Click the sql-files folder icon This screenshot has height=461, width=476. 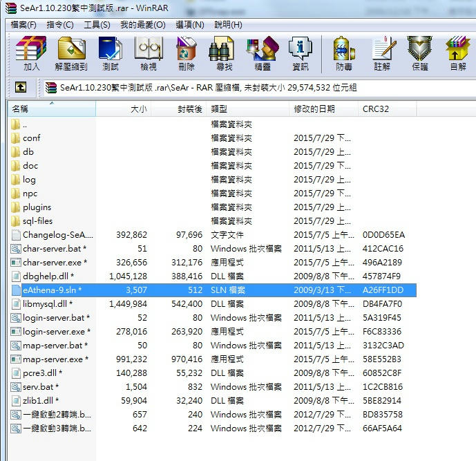15,221
